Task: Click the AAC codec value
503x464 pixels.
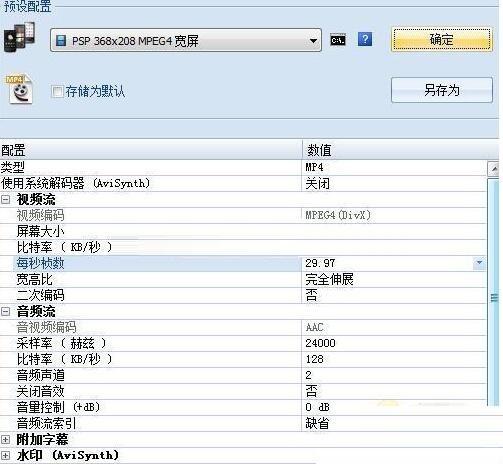Action: [314, 327]
